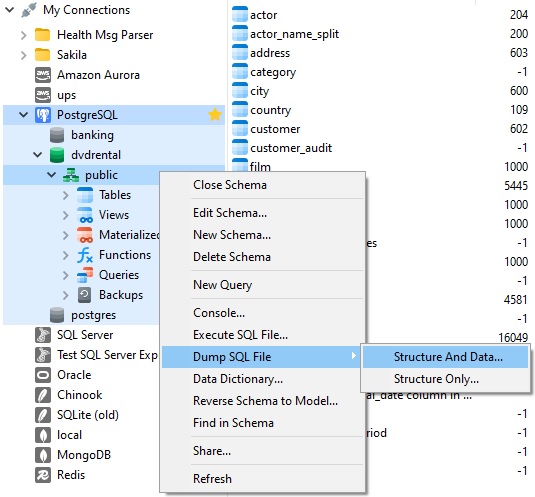The height and width of the screenshot is (497, 535).
Task: Click the Amazon Aurora AWS icon
Action: coord(43,75)
